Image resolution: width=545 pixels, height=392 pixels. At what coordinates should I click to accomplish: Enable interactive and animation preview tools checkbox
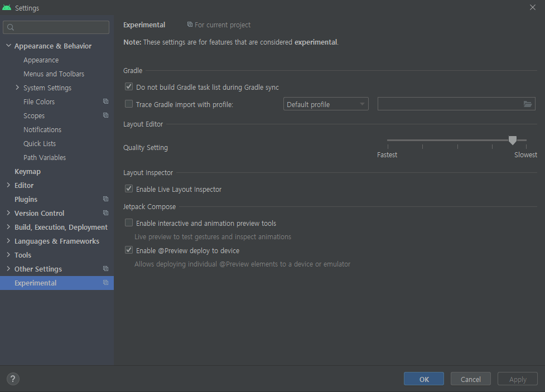click(129, 222)
